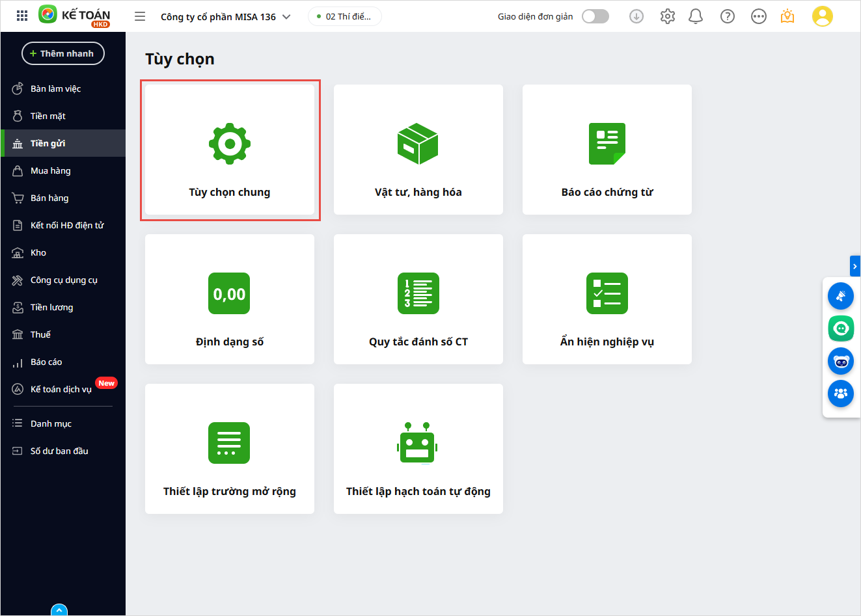This screenshot has height=616, width=861.
Task: Expand the right side panel arrow
Action: click(x=855, y=266)
